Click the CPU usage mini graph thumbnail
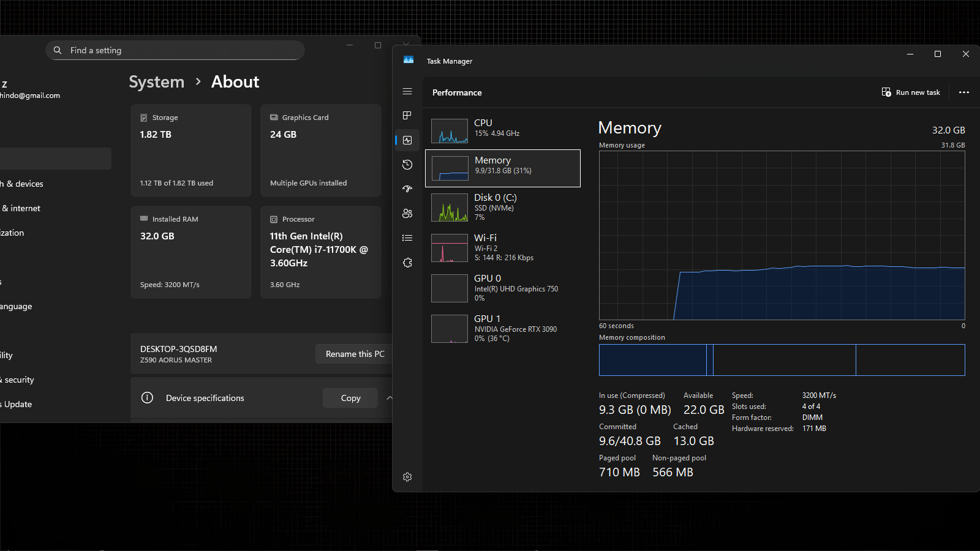Screen dimensions: 980x551 450,131
